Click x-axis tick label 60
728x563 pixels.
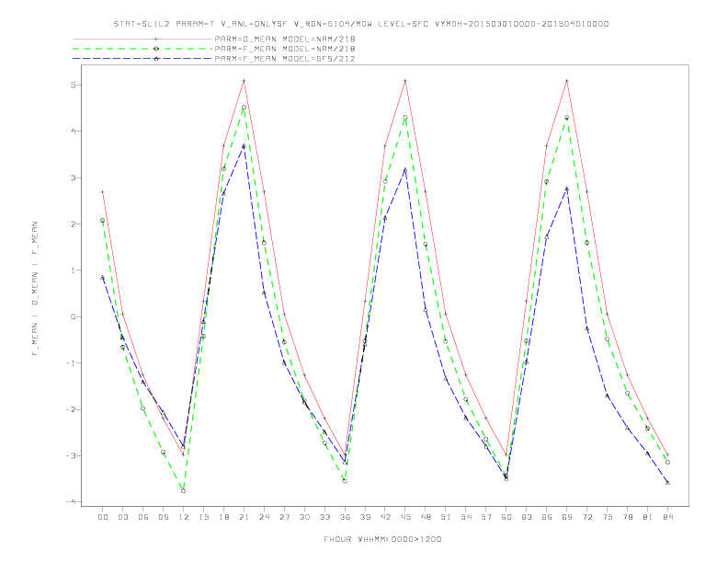click(x=506, y=517)
